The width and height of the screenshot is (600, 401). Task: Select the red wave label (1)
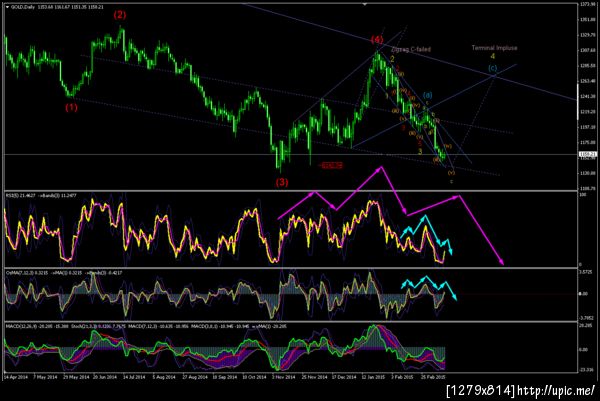(71, 108)
